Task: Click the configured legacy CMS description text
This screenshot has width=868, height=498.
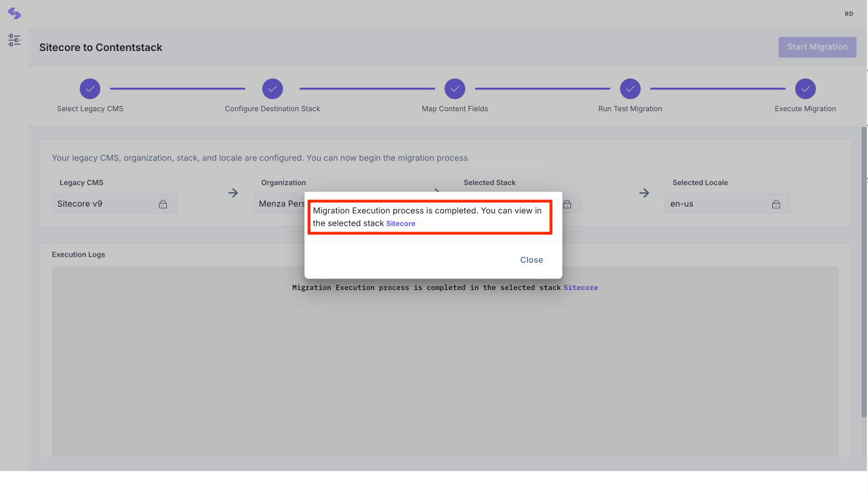Action: point(260,158)
